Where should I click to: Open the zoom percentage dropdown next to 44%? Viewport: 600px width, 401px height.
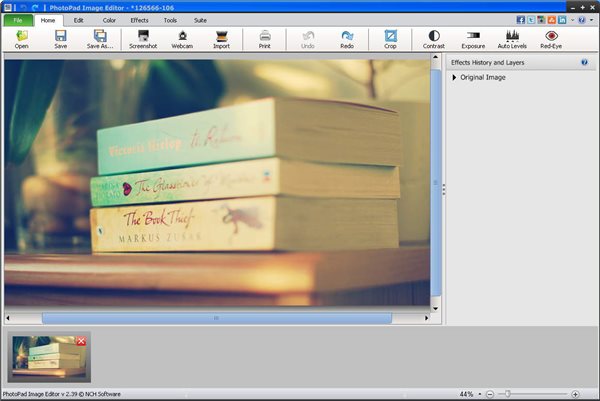pos(480,394)
